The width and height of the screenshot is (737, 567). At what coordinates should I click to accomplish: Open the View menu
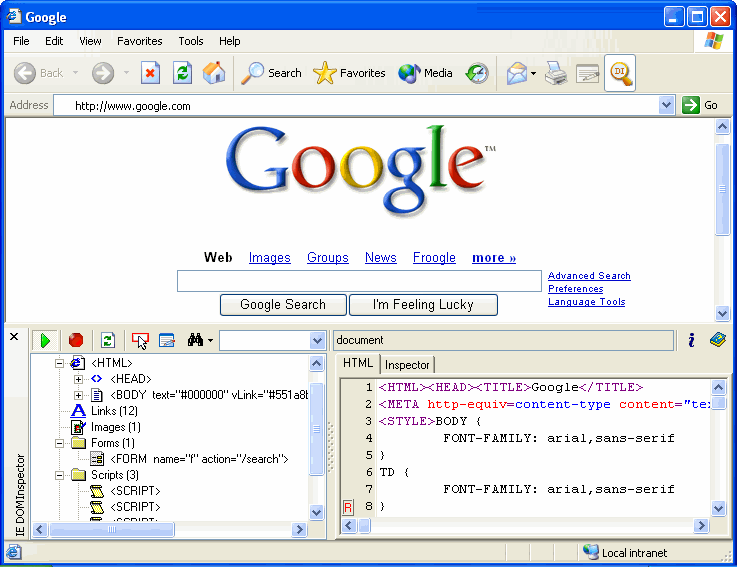coord(90,41)
